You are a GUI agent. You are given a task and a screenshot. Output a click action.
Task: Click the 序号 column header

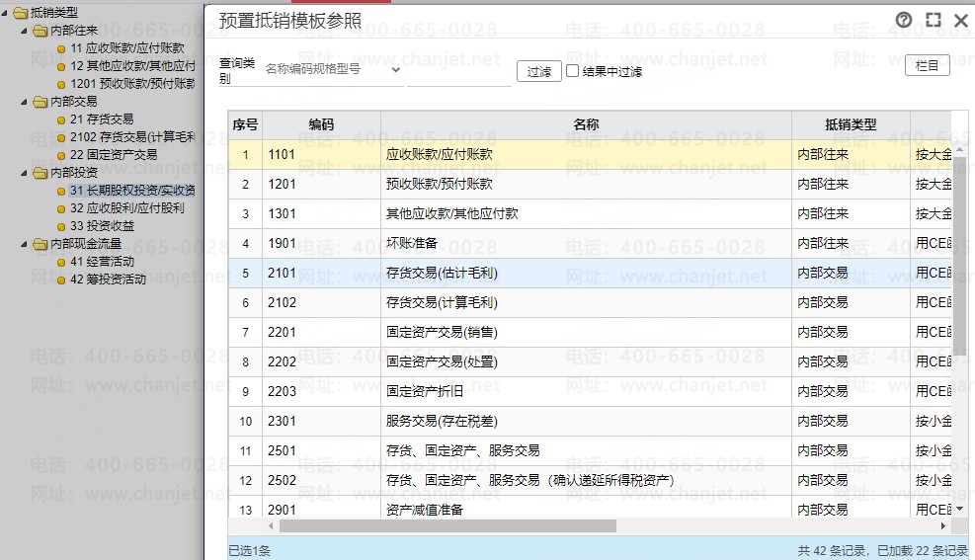(x=245, y=124)
